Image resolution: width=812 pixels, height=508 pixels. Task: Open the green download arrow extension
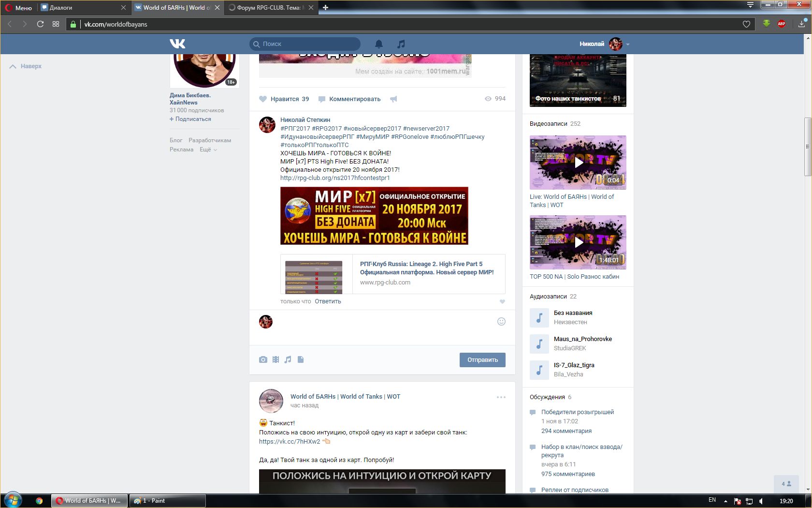766,24
